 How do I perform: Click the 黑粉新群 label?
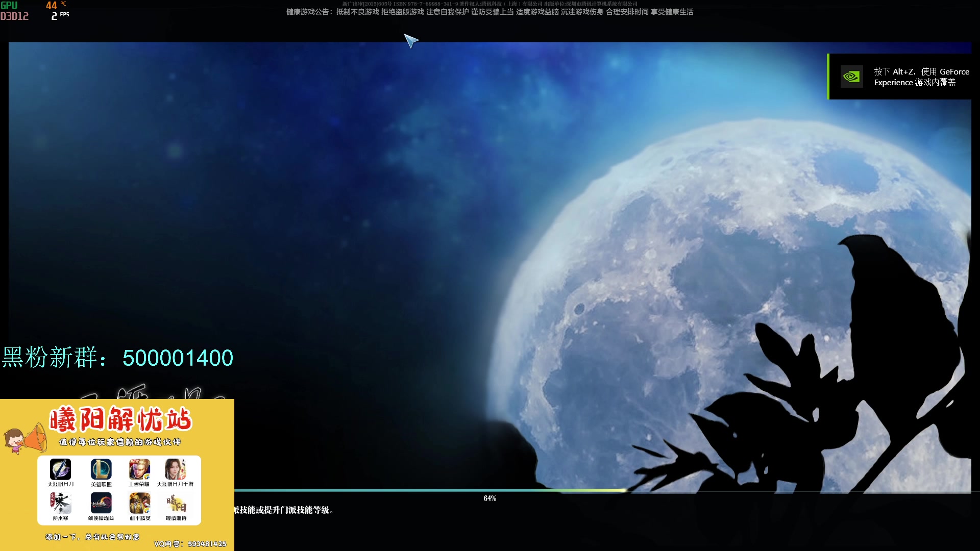[55, 357]
